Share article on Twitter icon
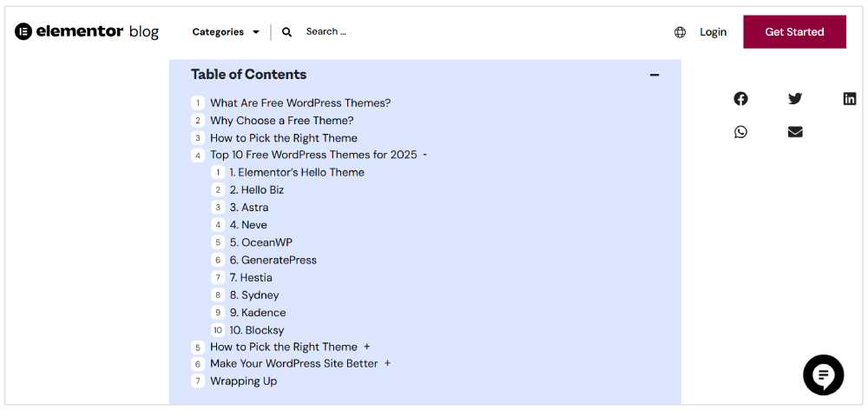This screenshot has height=411, width=868. [x=795, y=98]
